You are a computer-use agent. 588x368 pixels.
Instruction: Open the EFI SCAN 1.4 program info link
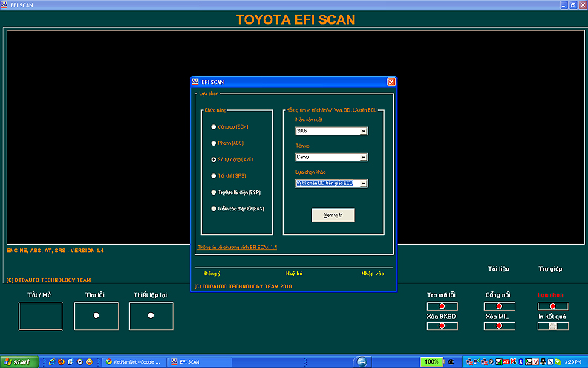click(x=238, y=247)
